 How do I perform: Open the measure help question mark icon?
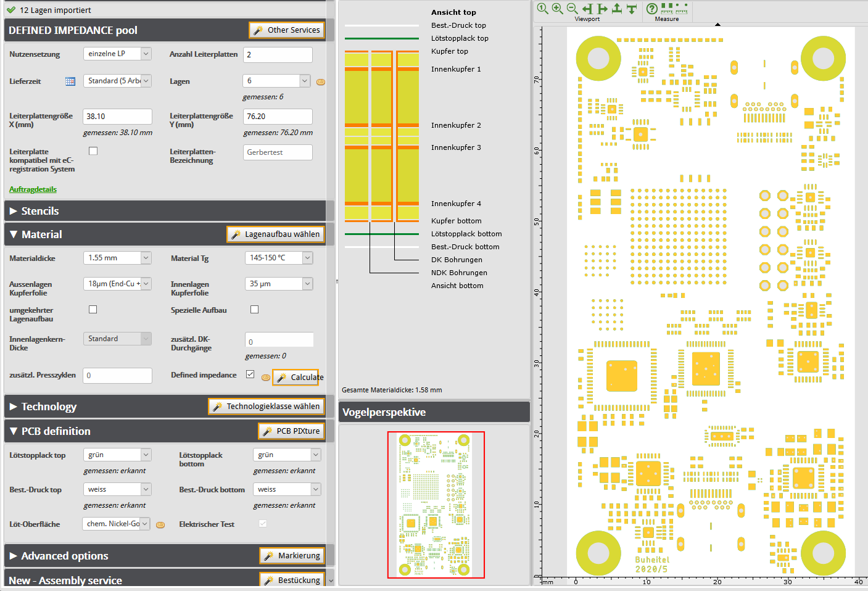coord(651,8)
